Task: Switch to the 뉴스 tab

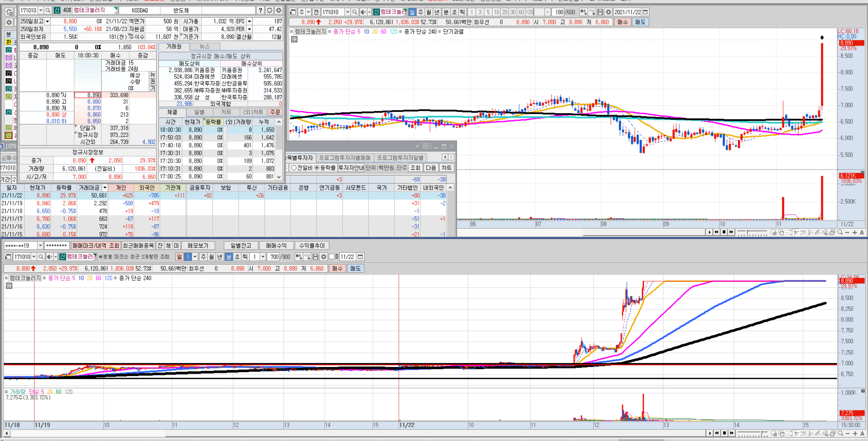Action: click(x=205, y=46)
